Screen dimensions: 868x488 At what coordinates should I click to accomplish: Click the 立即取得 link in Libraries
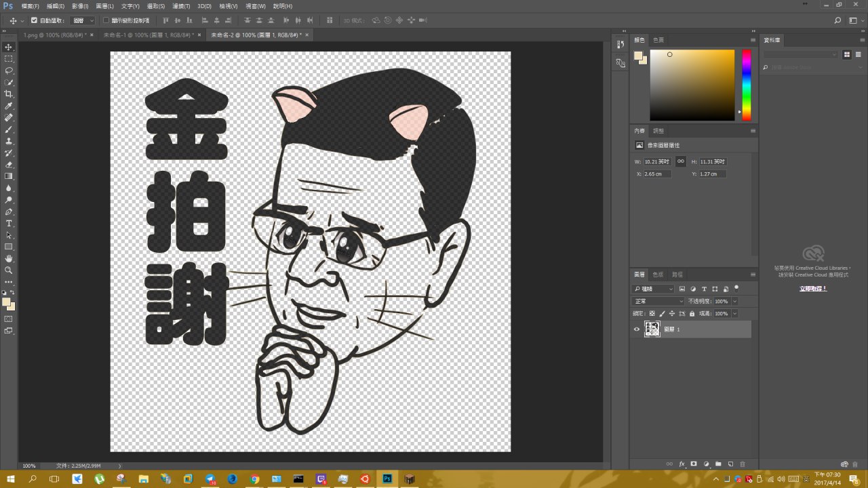(x=812, y=288)
